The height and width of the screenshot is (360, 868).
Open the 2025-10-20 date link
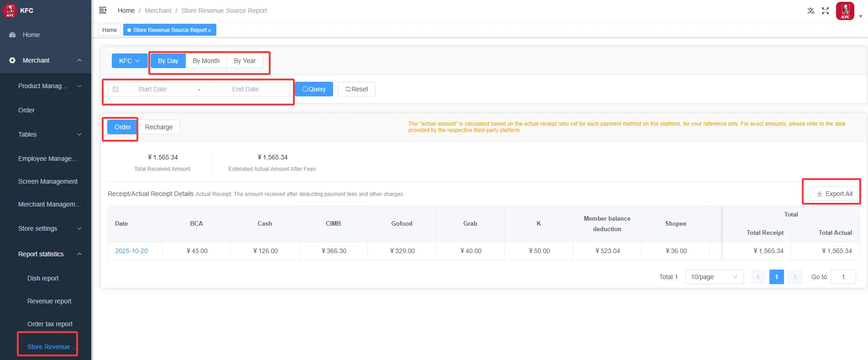point(131,251)
